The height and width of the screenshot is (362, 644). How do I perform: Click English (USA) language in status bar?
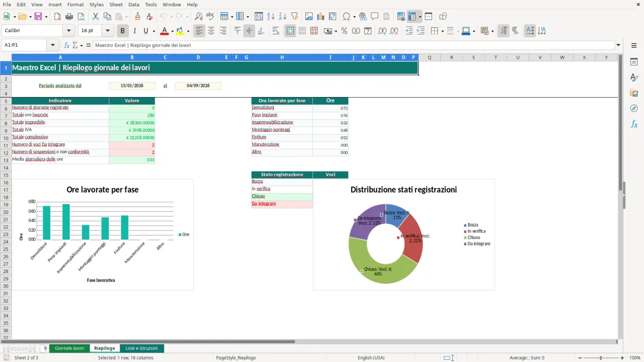click(x=371, y=358)
